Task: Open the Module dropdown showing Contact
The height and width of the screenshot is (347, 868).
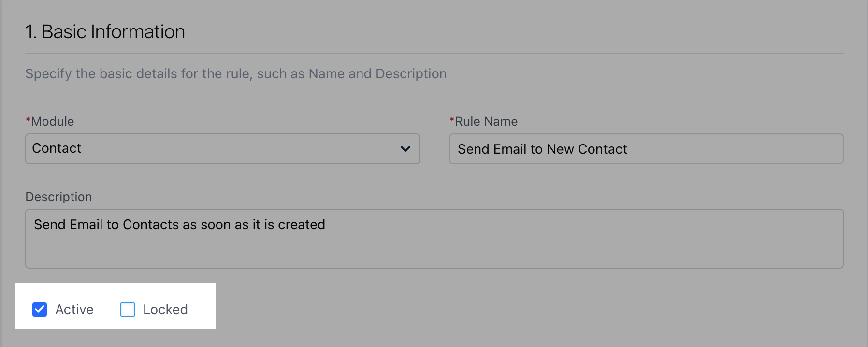Action: [x=222, y=149]
